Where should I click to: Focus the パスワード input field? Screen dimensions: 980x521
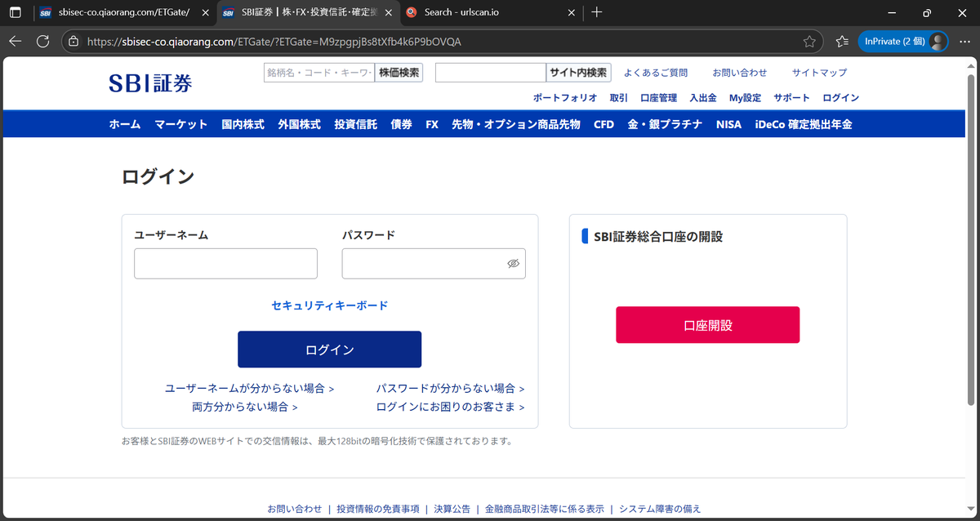click(434, 264)
